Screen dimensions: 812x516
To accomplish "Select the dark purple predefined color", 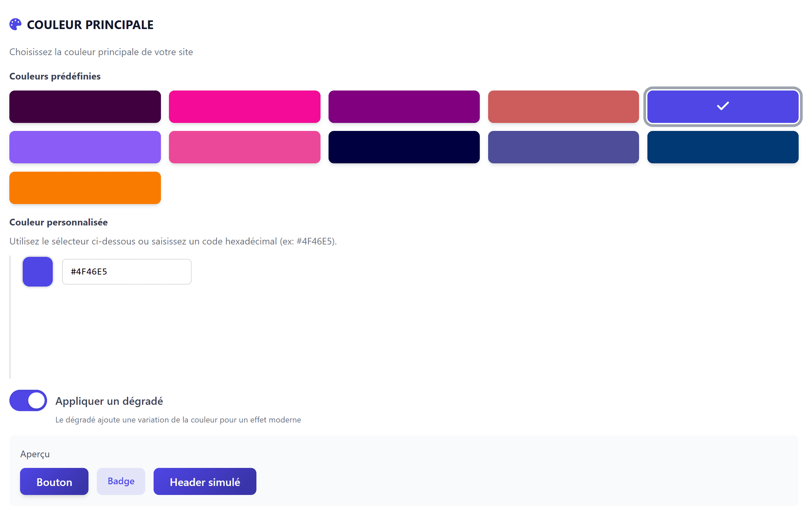I will click(x=85, y=106).
